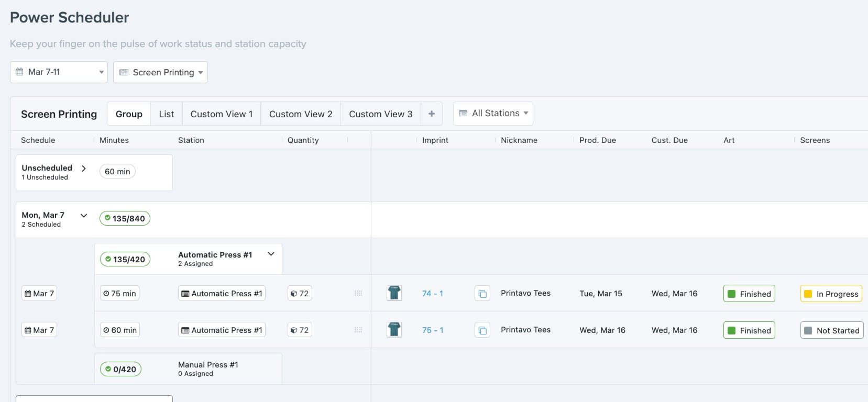This screenshot has height=402, width=868.
Task: Click production due date Wed, Mar 16 for job 75 - 1
Action: pos(602,330)
